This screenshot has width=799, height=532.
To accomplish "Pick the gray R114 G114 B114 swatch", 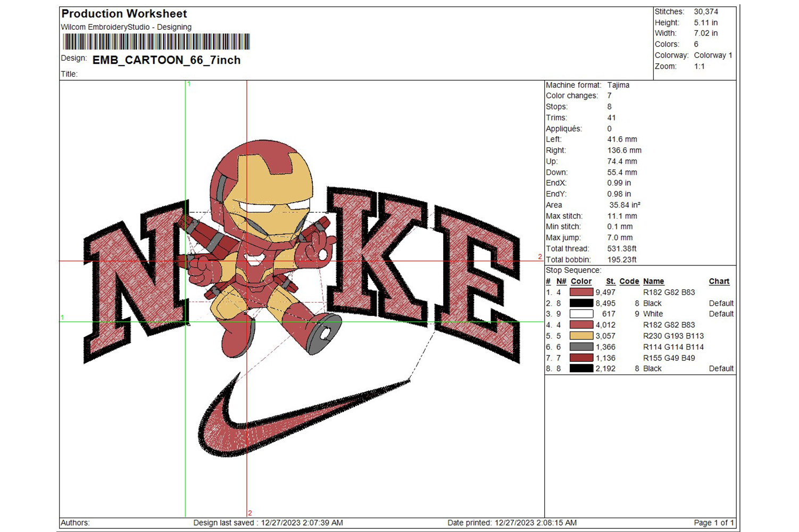I will [581, 347].
